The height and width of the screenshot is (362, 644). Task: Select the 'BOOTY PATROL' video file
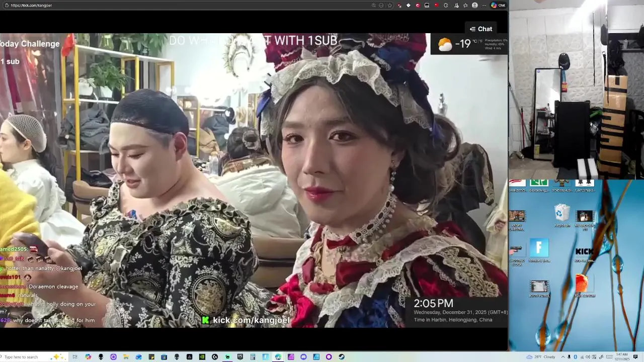(x=539, y=289)
